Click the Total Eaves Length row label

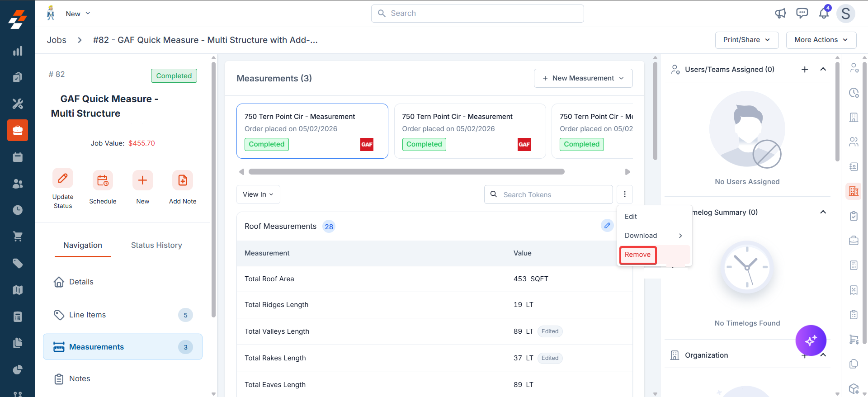coord(275,385)
